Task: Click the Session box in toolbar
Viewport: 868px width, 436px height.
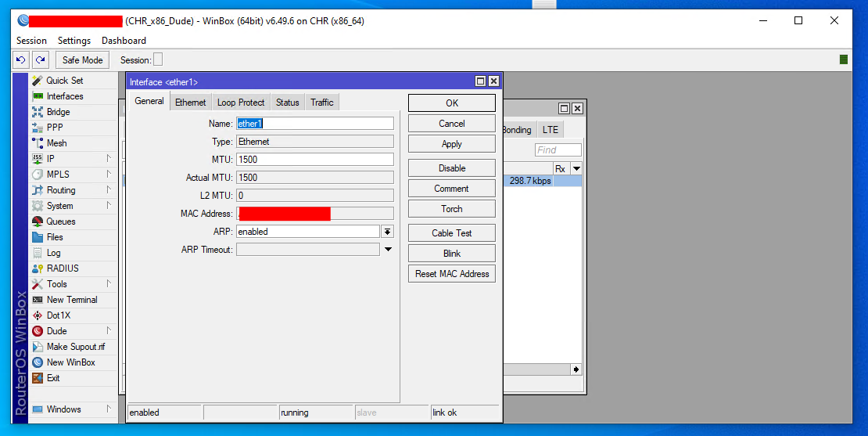Action: coord(158,59)
